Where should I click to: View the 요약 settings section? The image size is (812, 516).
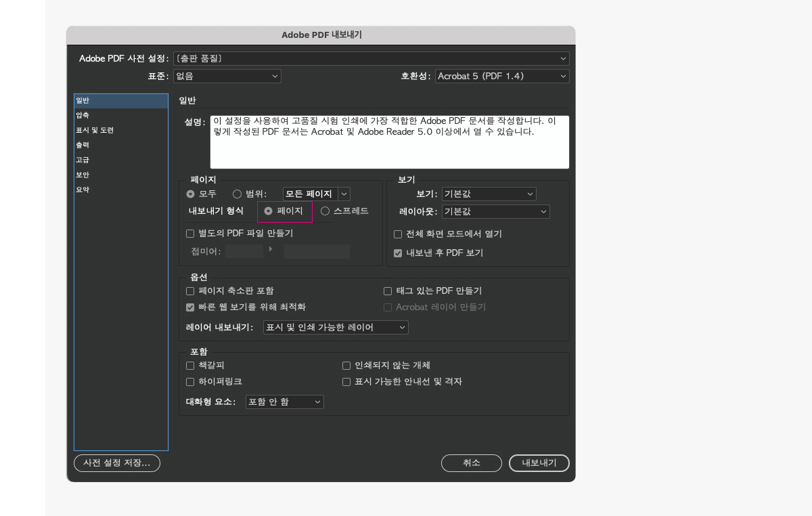(x=84, y=190)
